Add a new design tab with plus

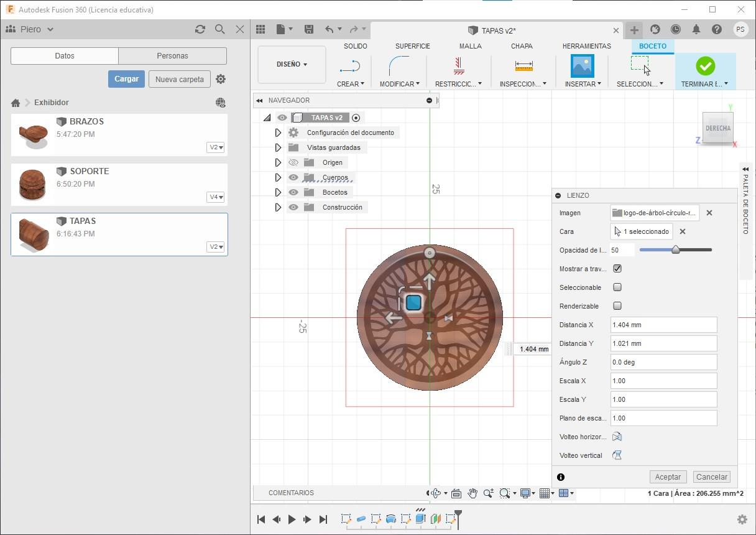(x=634, y=29)
